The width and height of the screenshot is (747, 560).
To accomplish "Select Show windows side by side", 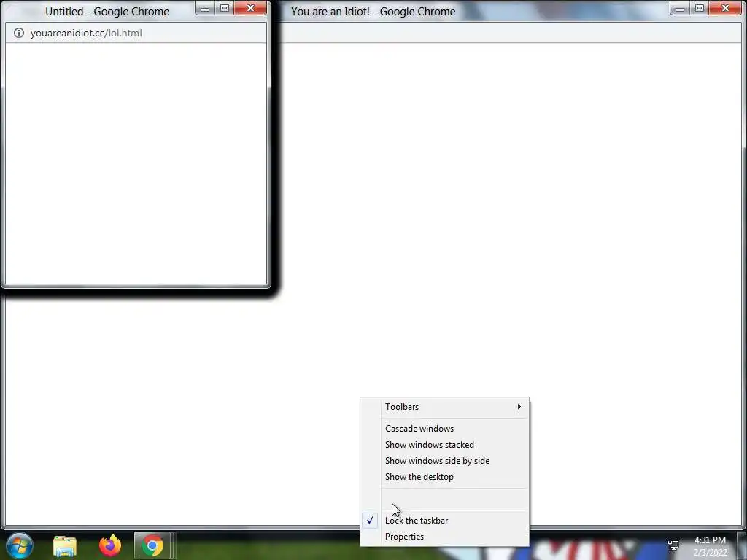I will [x=444, y=461].
